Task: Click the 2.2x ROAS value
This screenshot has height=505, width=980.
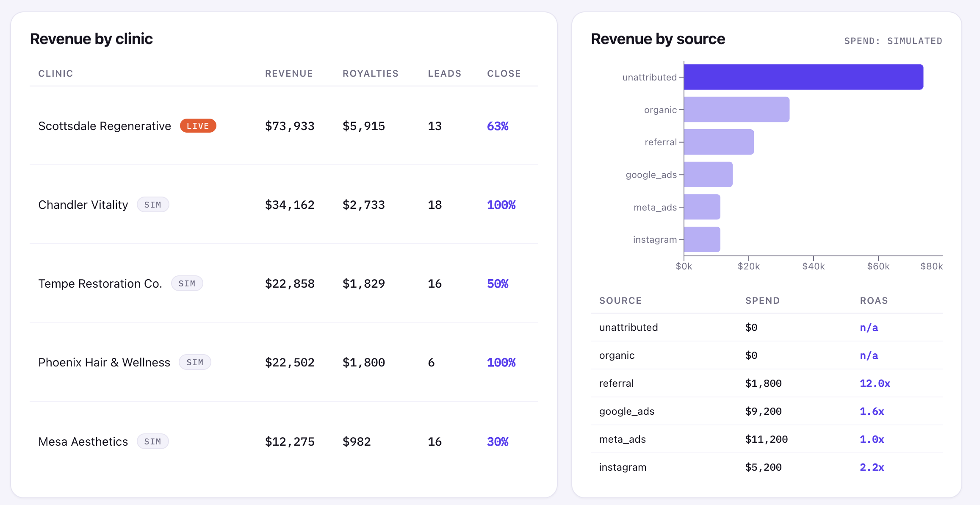Action: click(872, 467)
